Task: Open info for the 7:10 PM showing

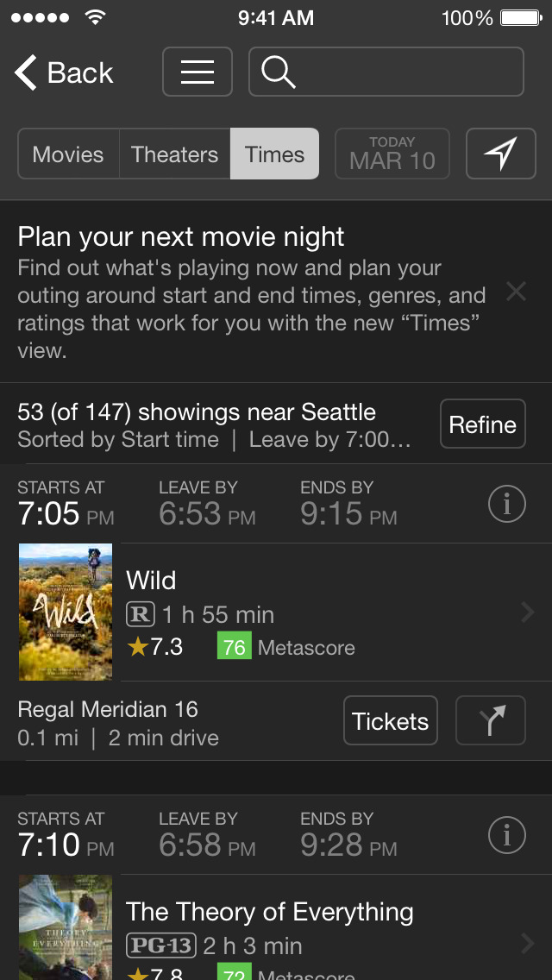Action: 506,835
